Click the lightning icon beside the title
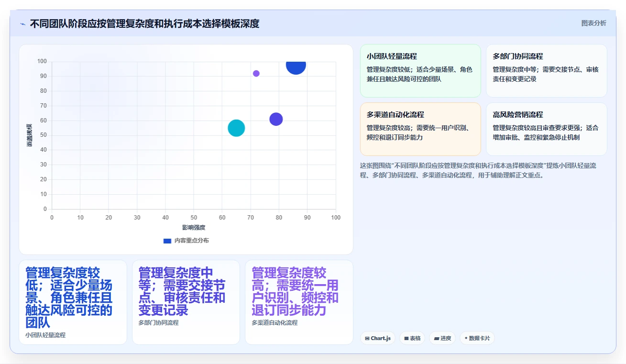 click(x=22, y=24)
